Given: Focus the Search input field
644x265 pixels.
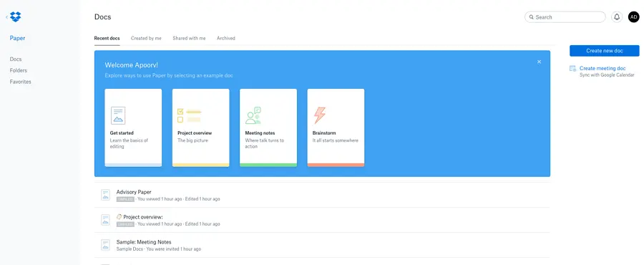Looking at the screenshot, I should pyautogui.click(x=565, y=17).
